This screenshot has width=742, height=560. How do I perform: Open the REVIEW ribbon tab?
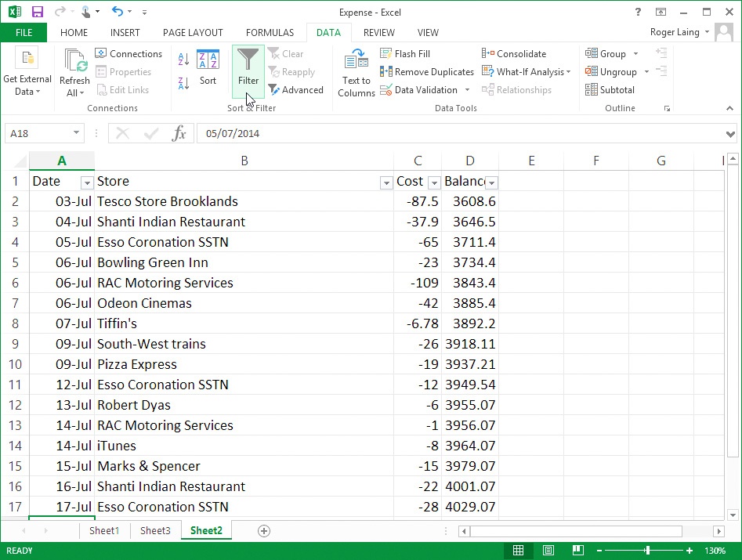pyautogui.click(x=378, y=32)
